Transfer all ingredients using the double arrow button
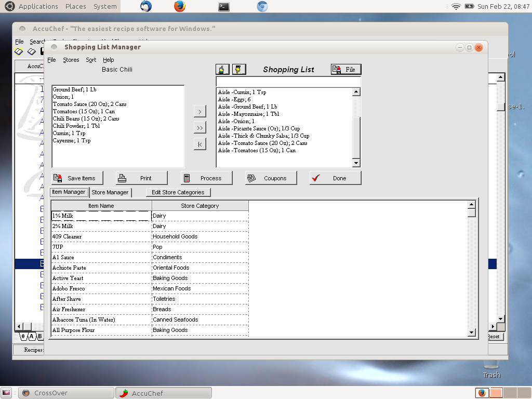 (x=200, y=127)
